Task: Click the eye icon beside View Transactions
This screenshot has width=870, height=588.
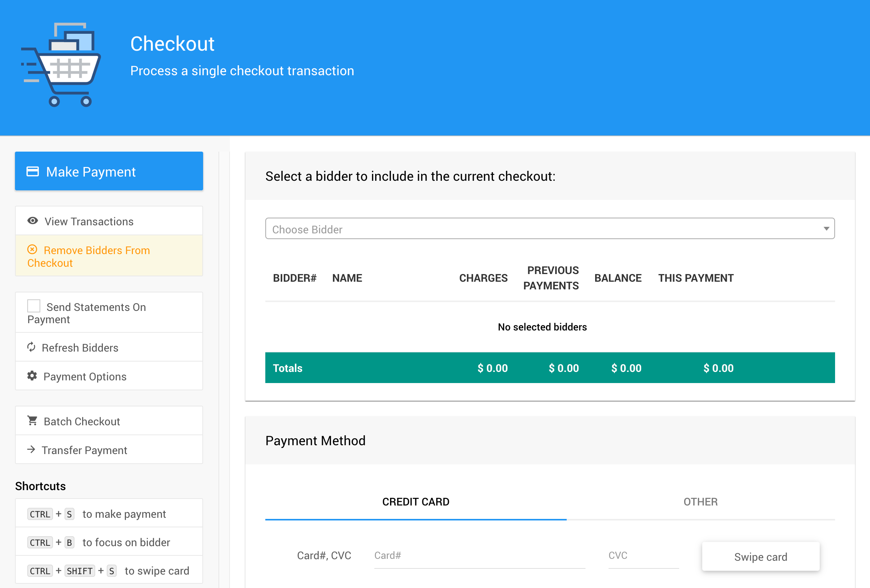Action: [x=33, y=221]
